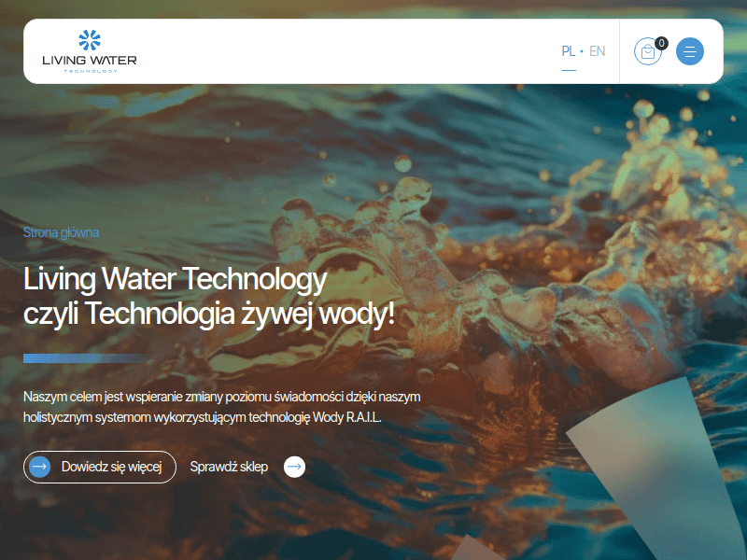
Task: Open the hamburger menu button
Action: coord(689,51)
